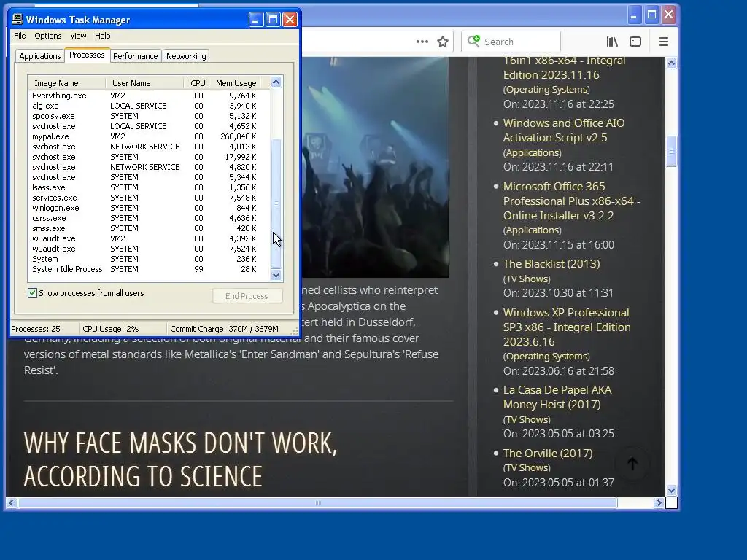Click the back-to-top arrow button on page
Image resolution: width=747 pixels, height=560 pixels.
click(632, 463)
